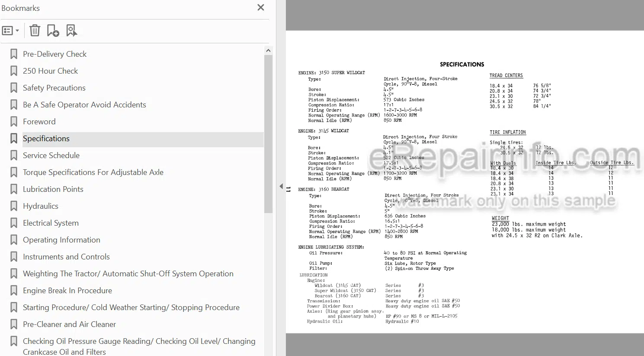
Task: Click ENGINE LUBRICATING SYSTEM heading
Action: pos(331,247)
